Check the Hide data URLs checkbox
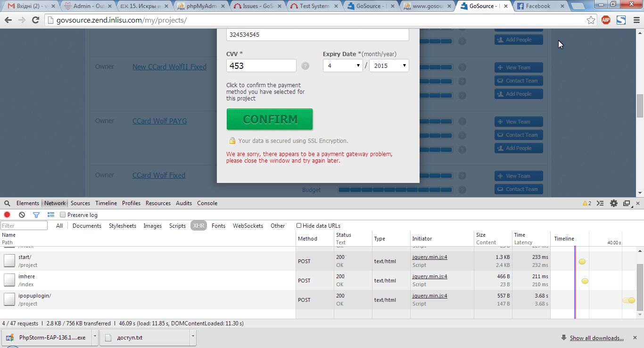The width and height of the screenshot is (644, 348). click(299, 226)
